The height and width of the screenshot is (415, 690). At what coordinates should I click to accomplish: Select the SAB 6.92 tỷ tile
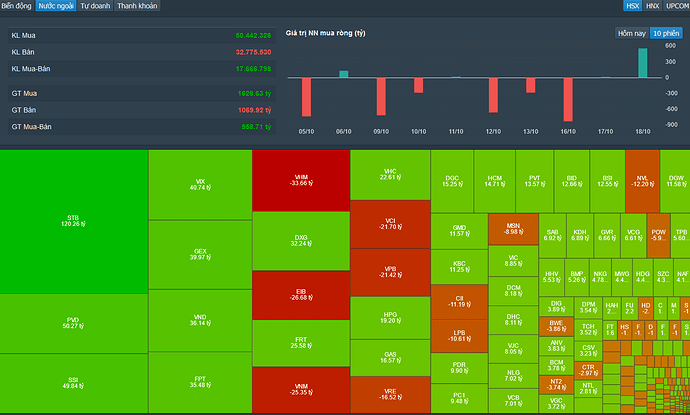pyautogui.click(x=553, y=235)
